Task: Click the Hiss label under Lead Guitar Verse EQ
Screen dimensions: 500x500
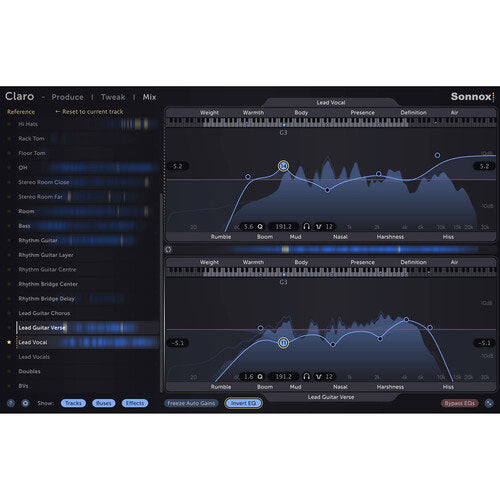Action: [x=448, y=387]
